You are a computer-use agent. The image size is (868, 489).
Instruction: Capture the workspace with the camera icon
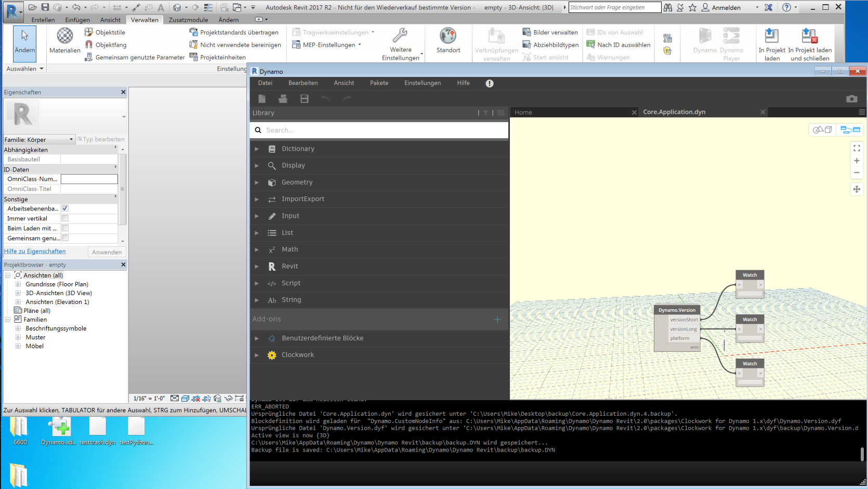(852, 98)
